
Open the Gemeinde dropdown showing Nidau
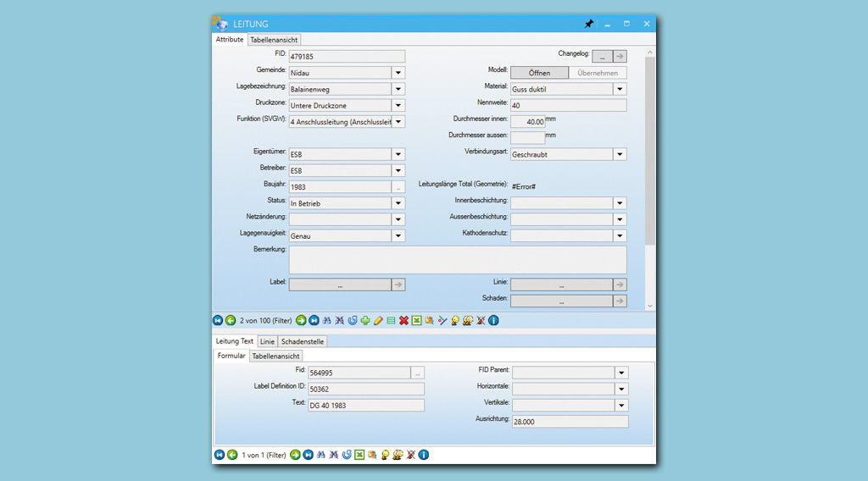coord(398,73)
